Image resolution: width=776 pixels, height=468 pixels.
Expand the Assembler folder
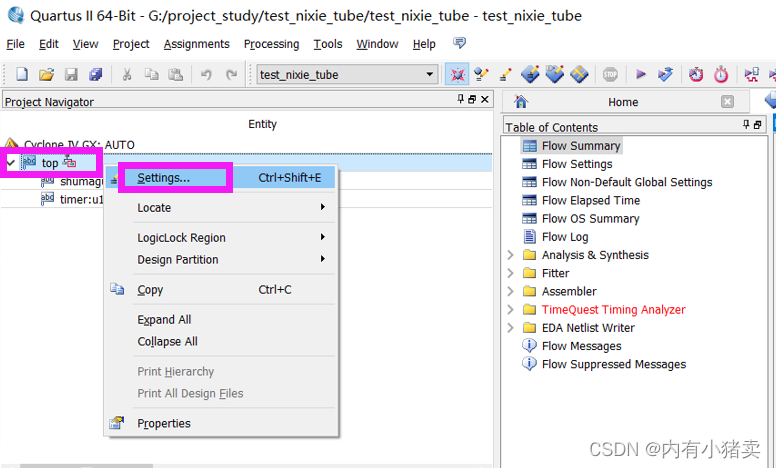pyautogui.click(x=511, y=291)
